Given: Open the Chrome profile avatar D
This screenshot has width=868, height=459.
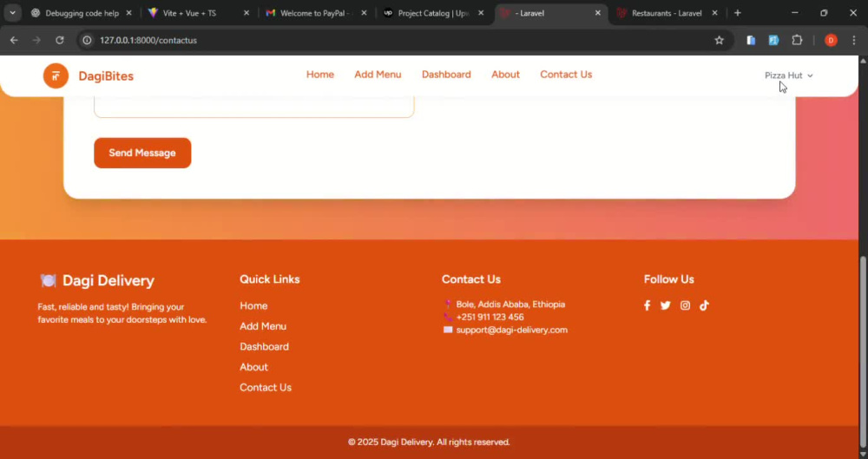Looking at the screenshot, I should [831, 40].
